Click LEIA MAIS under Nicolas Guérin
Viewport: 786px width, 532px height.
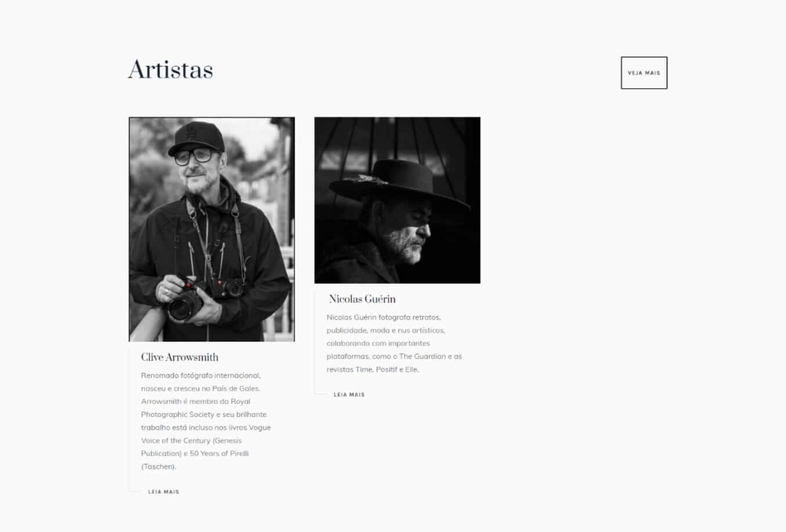pyautogui.click(x=349, y=395)
